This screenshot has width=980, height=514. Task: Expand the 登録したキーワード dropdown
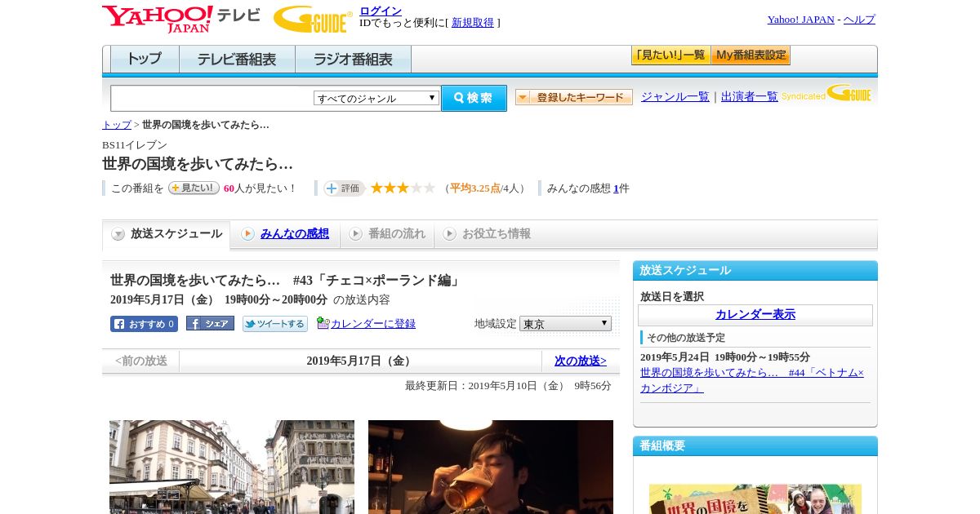click(574, 97)
